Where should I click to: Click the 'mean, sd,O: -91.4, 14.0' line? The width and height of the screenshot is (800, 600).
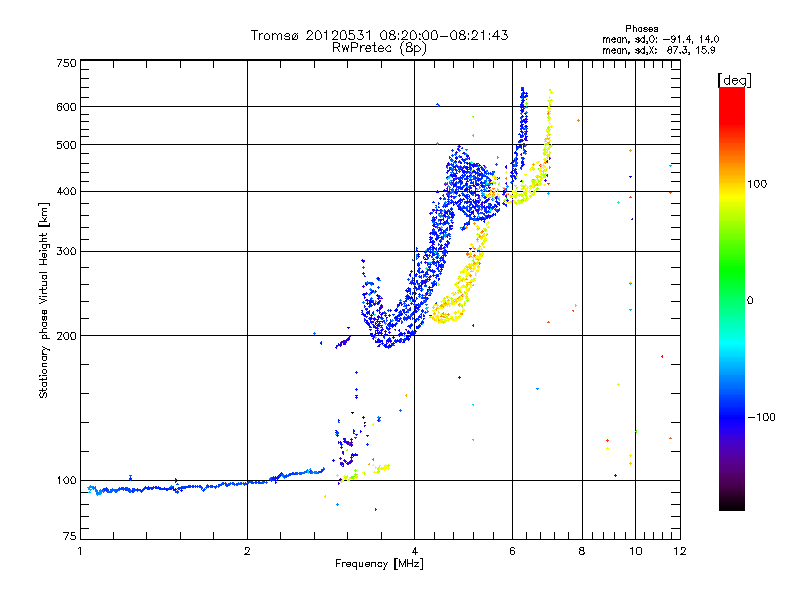point(661,39)
